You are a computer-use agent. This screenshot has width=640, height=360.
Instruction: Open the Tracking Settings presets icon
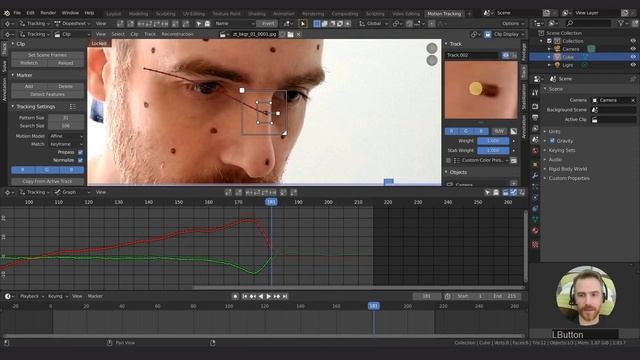(72, 107)
